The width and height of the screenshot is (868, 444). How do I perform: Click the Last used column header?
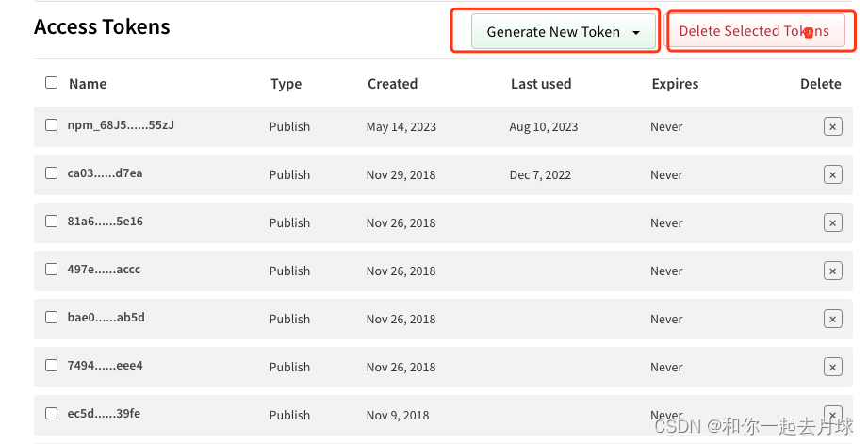click(x=541, y=84)
